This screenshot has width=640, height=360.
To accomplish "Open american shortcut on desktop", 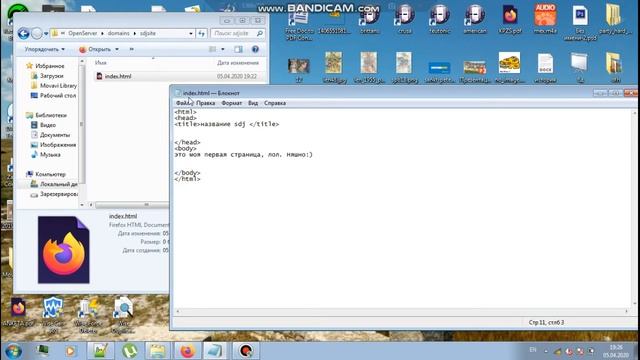I will pos(475,20).
